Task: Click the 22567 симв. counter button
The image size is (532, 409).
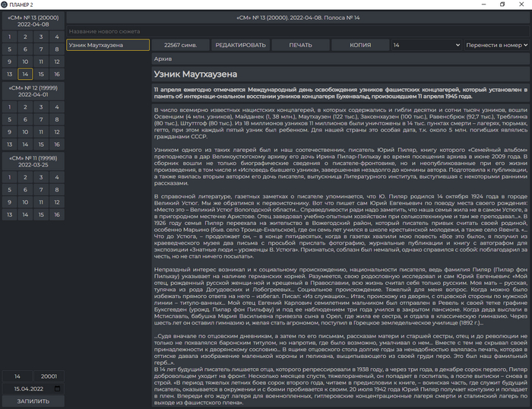Action: point(181,45)
